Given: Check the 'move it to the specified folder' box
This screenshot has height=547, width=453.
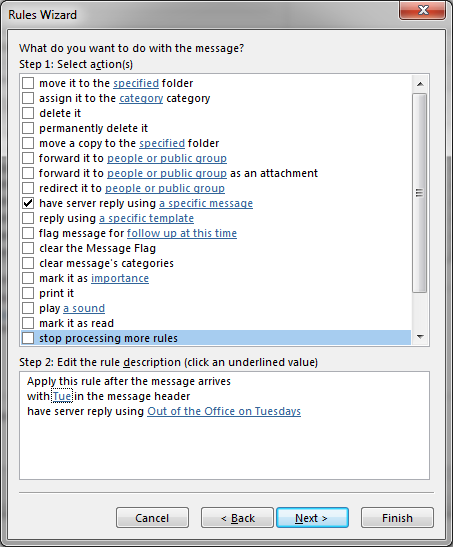Looking at the screenshot, I should 28,83.
